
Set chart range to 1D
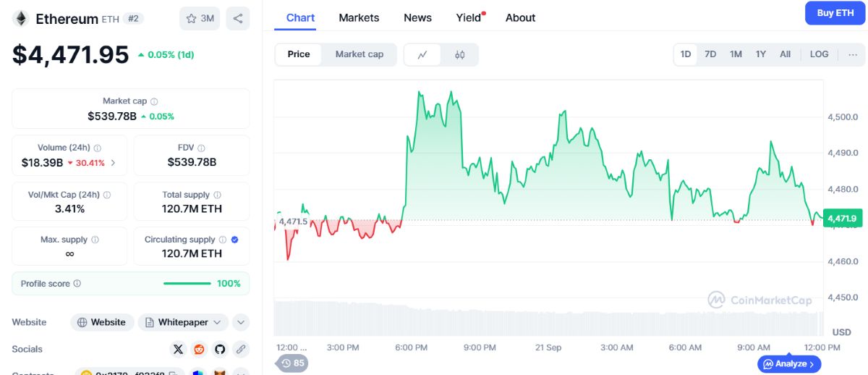[686, 54]
